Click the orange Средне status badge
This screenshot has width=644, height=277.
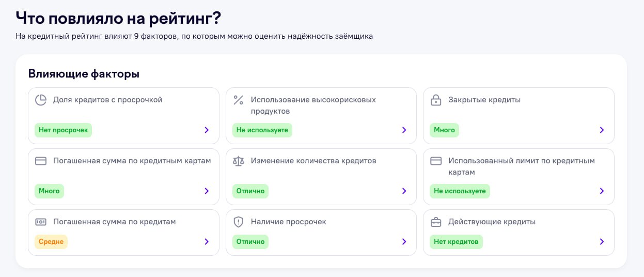pos(51,242)
